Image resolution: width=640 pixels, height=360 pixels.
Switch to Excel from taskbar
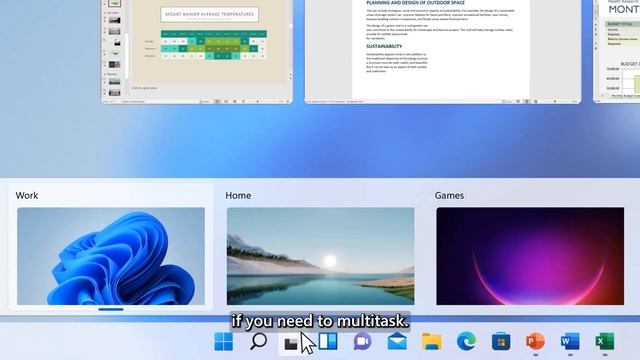tap(605, 341)
